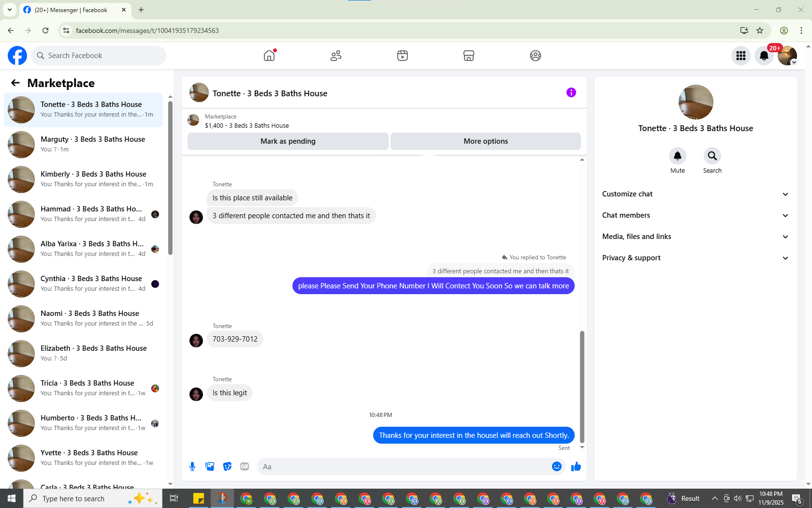Switch to the Messenger Facebook tab
The height and width of the screenshot is (508, 812).
point(75,10)
